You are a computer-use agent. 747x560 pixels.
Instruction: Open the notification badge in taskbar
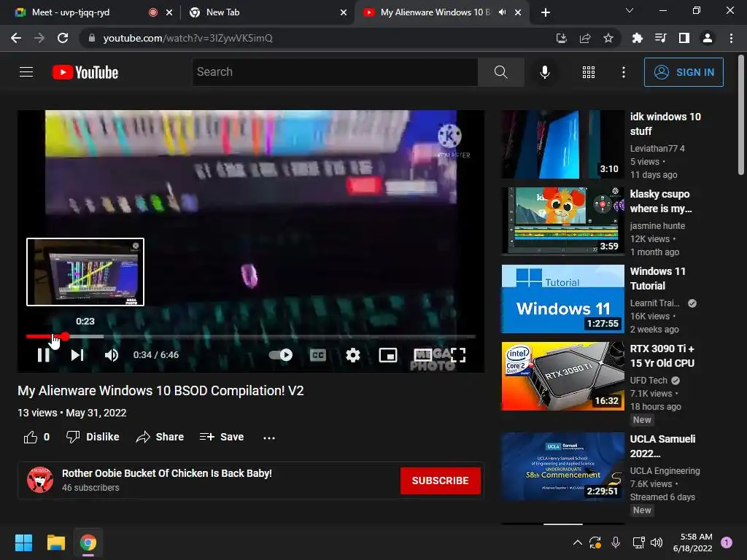click(x=727, y=542)
